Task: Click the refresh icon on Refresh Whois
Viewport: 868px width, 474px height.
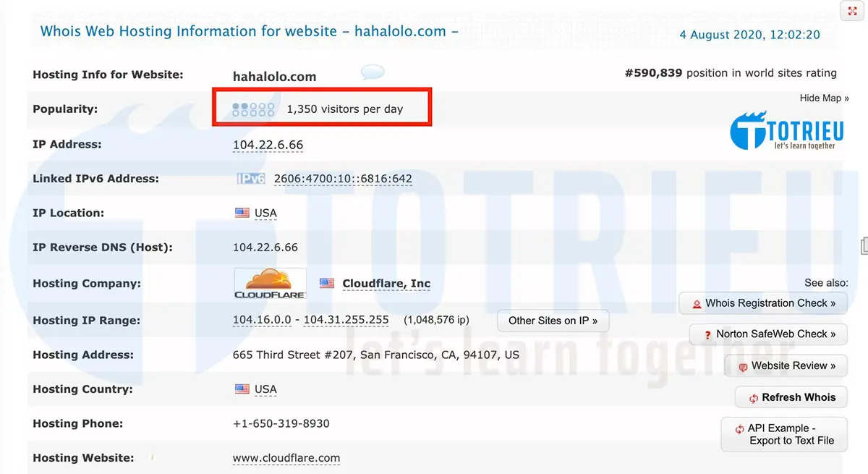Action: [x=753, y=397]
